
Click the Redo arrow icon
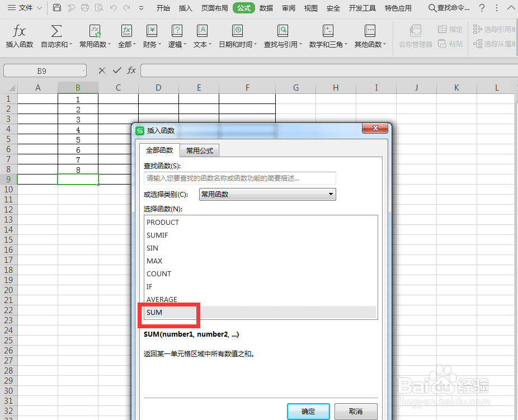[126, 8]
